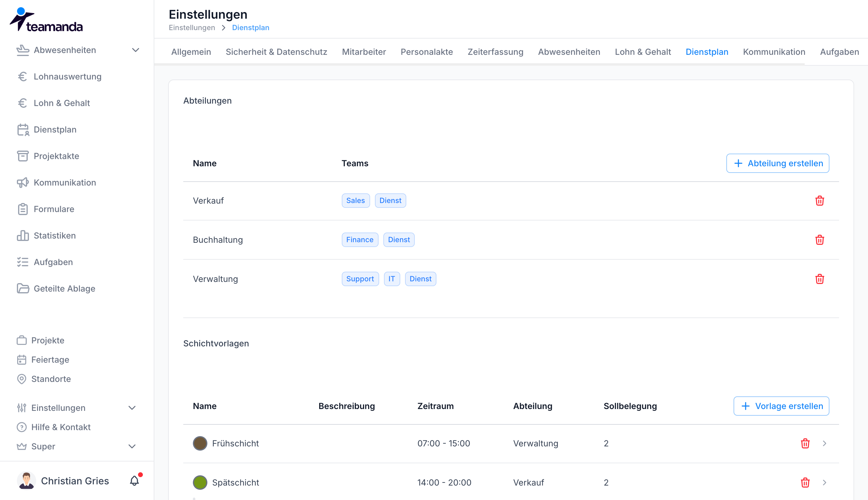
Task: Click the Projektakte archive box icon
Action: [x=23, y=156]
